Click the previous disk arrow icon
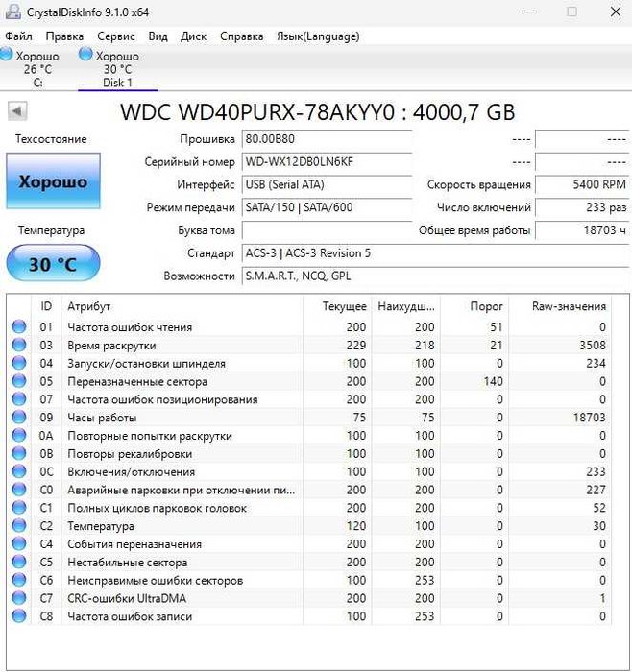This screenshot has width=632, height=672. pos(17,111)
